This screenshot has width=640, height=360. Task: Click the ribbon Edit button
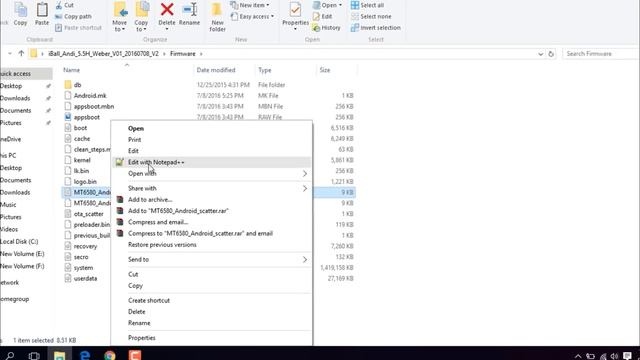click(x=322, y=16)
